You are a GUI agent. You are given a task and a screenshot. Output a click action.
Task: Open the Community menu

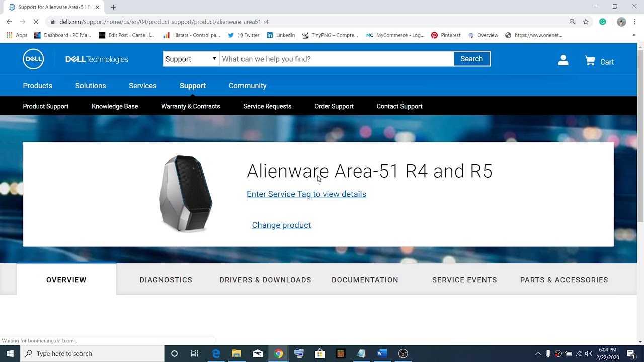click(x=248, y=86)
